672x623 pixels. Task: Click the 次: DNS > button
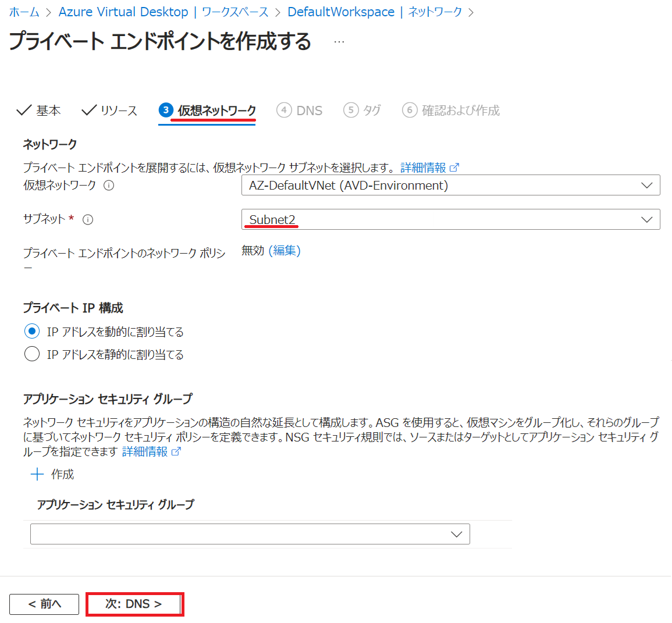pos(134,604)
